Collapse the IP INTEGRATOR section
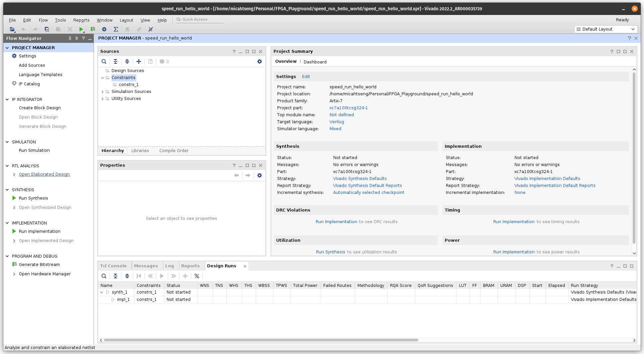Image resolution: width=644 pixels, height=354 pixels. (7, 100)
